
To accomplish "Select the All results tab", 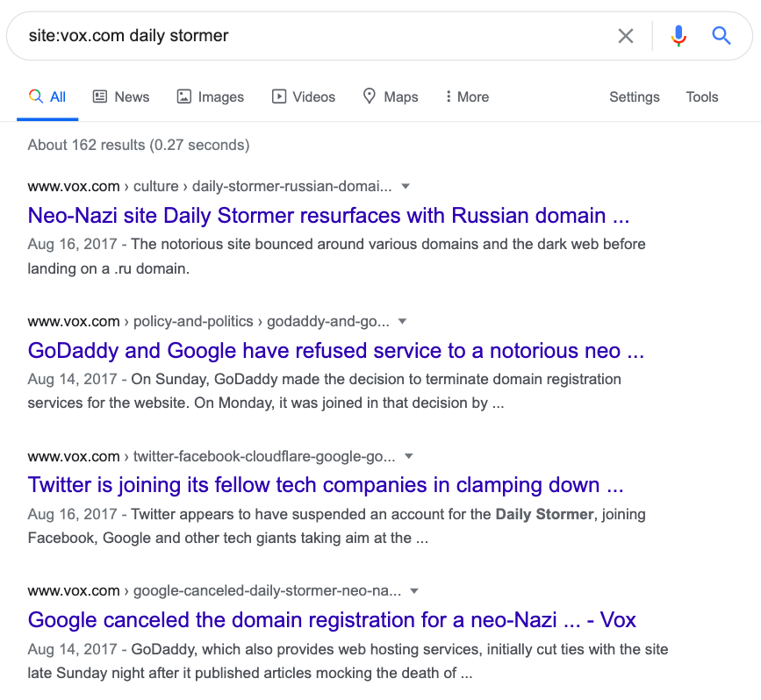I will pyautogui.click(x=47, y=97).
